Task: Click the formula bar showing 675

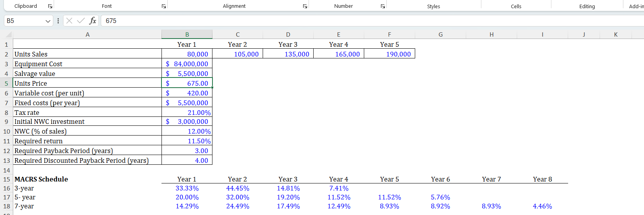Action: [372, 21]
